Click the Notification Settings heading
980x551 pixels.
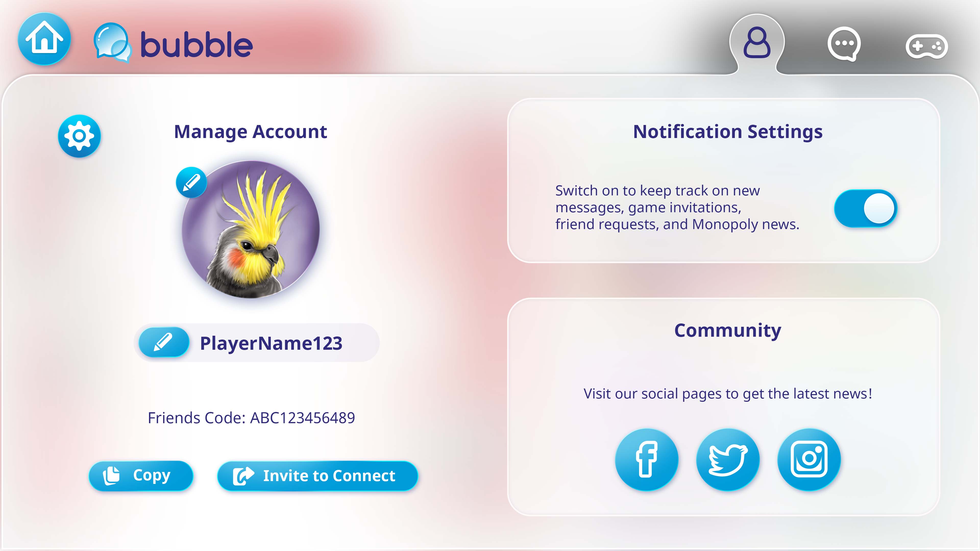point(727,132)
